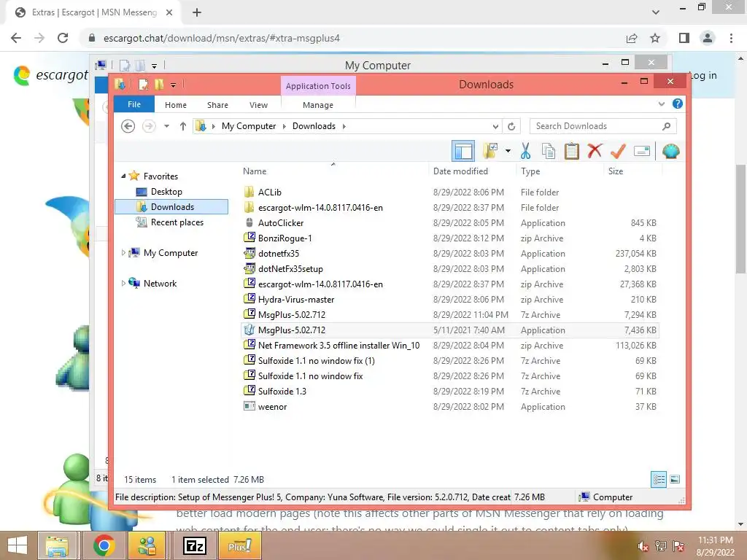Click the Chrome share page icon

[632, 38]
